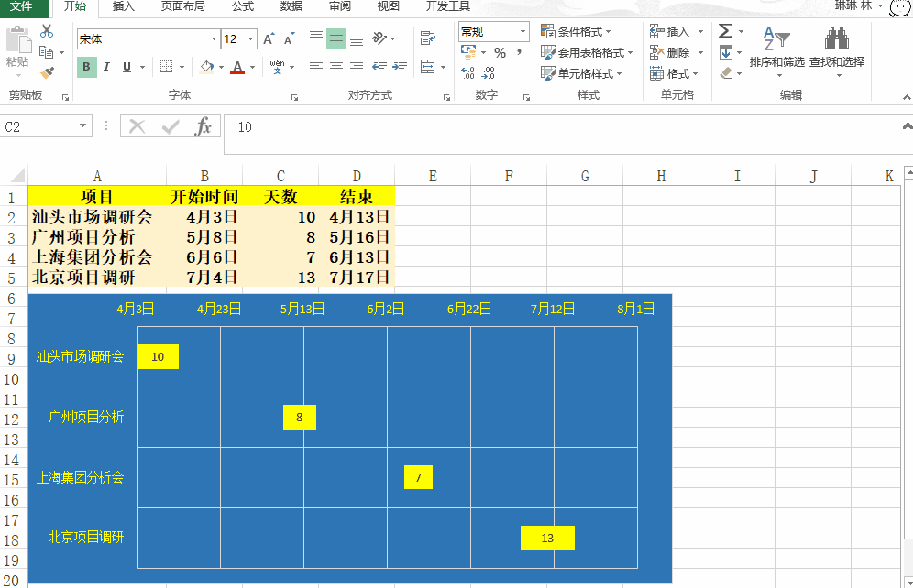Open the Name Box C2 dropdown
913x588 pixels.
pyautogui.click(x=83, y=126)
